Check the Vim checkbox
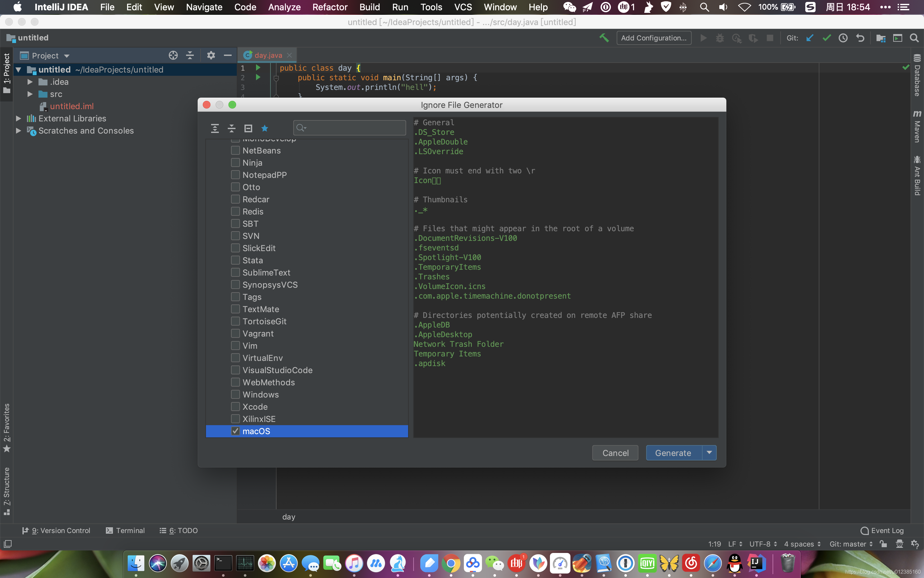 click(235, 346)
